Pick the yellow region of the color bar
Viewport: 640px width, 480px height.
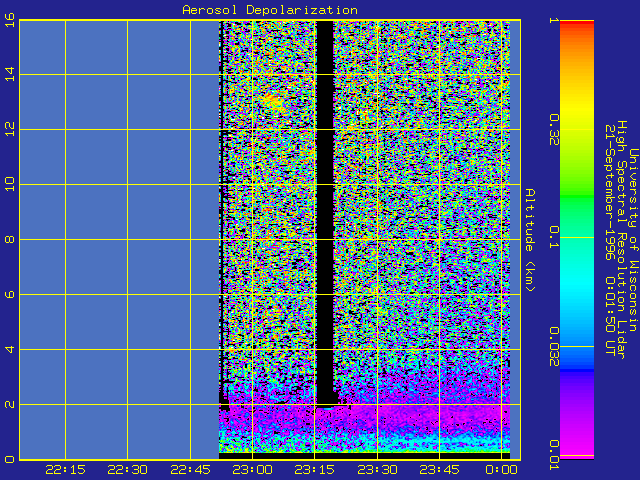577,106
